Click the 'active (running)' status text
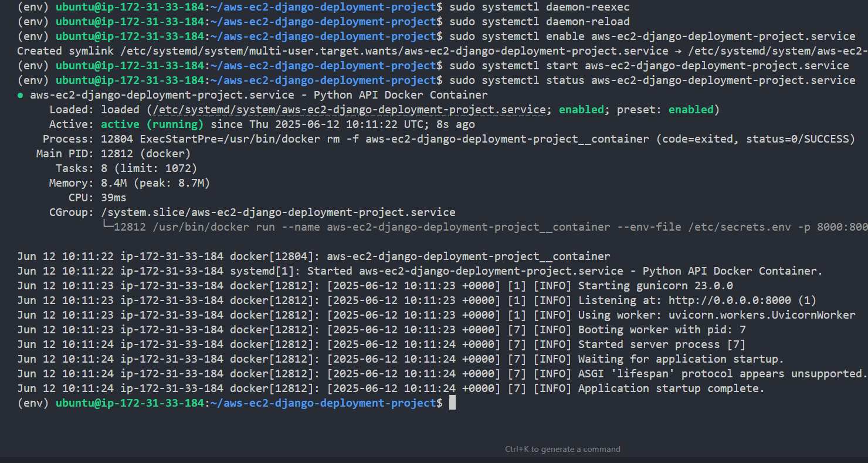 coord(152,124)
